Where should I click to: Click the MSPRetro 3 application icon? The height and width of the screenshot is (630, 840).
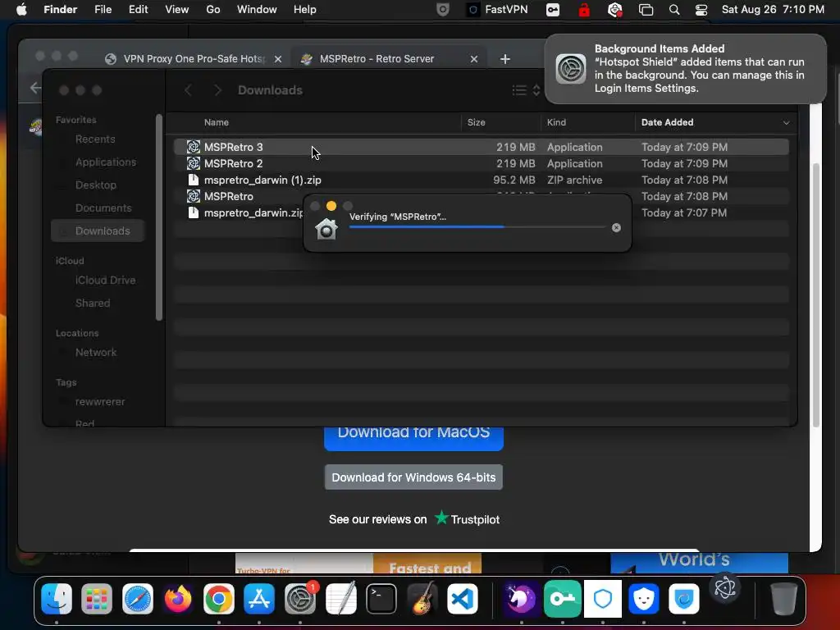(194, 147)
